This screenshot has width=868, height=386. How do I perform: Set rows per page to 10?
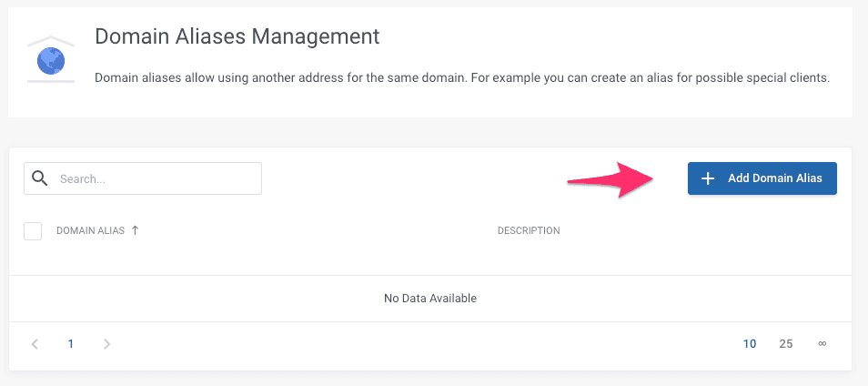click(x=750, y=344)
